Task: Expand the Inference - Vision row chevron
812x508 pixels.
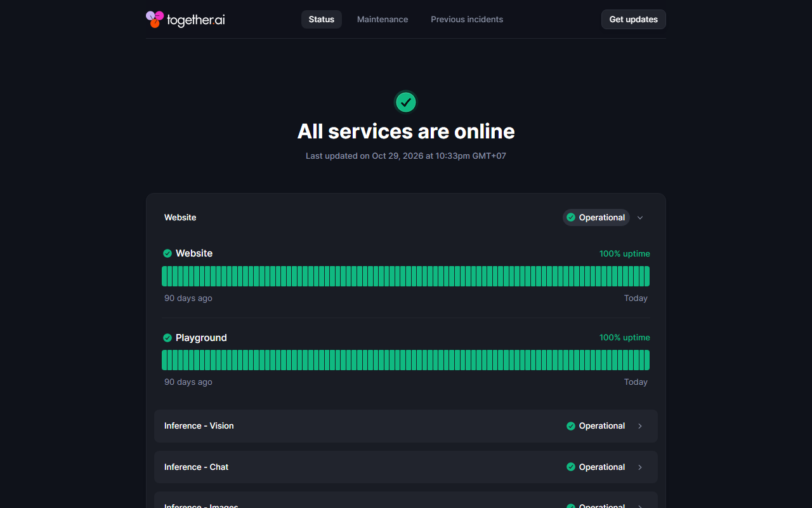Action: (640, 426)
